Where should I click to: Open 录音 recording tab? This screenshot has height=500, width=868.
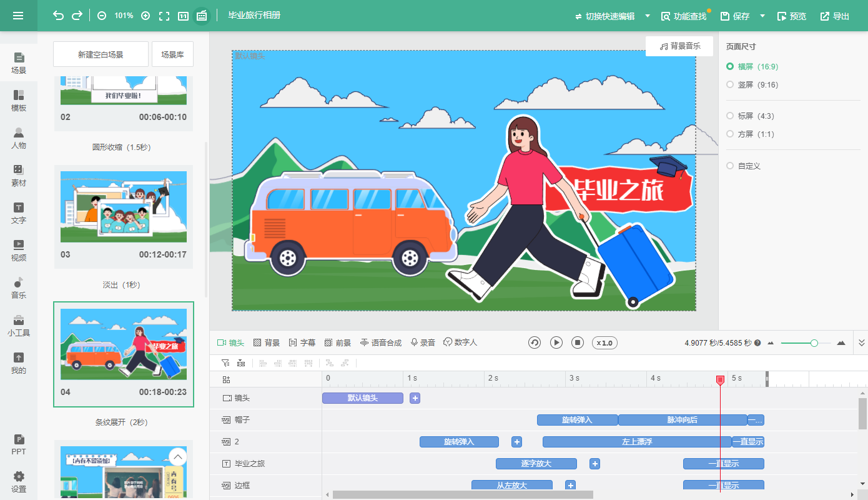pos(423,342)
